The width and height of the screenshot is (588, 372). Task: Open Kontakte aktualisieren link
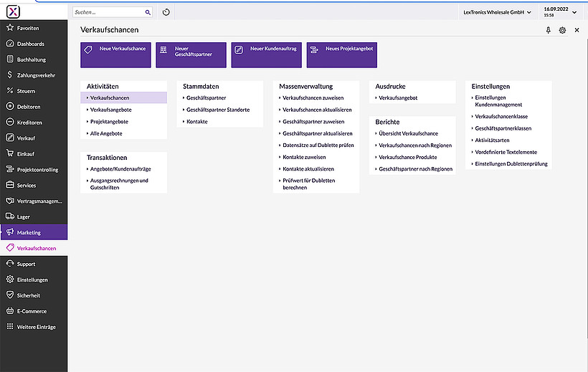(308, 169)
